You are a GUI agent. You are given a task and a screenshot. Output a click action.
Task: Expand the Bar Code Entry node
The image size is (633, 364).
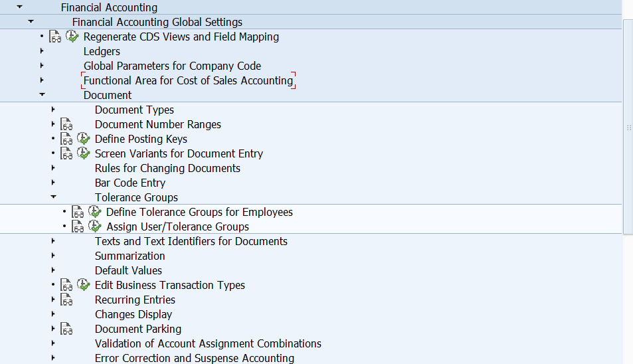(53, 183)
